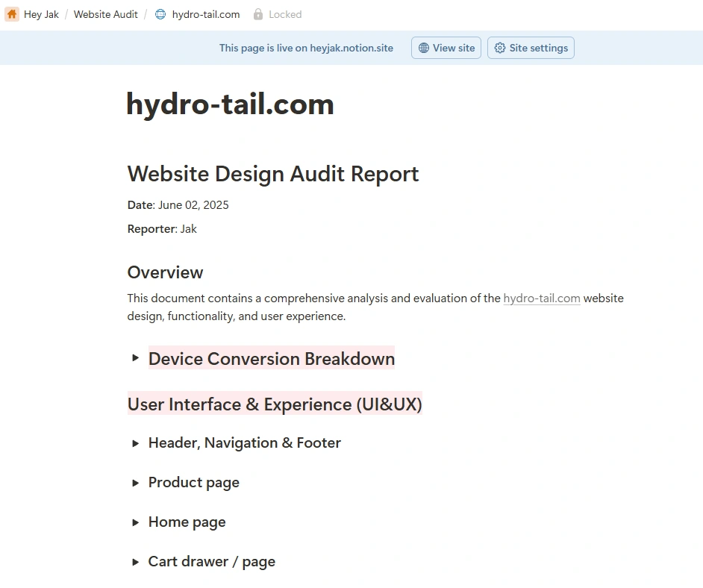Screen dimensions: 703x588
Task: Expand Device Conversion Breakdown toggle arrow
Action: click(135, 358)
